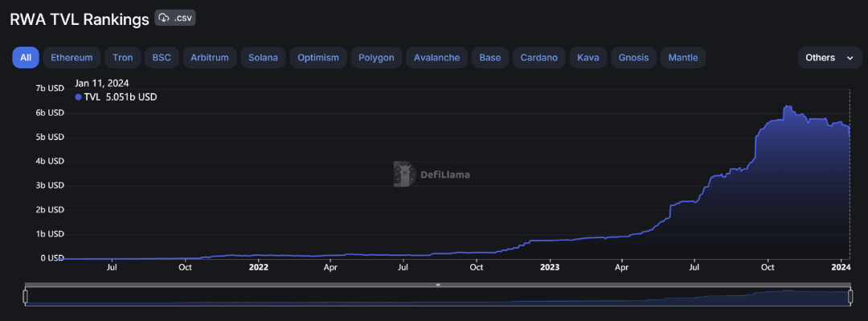Filter by Ethereum chain
The width and height of the screenshot is (868, 321).
pos(72,58)
